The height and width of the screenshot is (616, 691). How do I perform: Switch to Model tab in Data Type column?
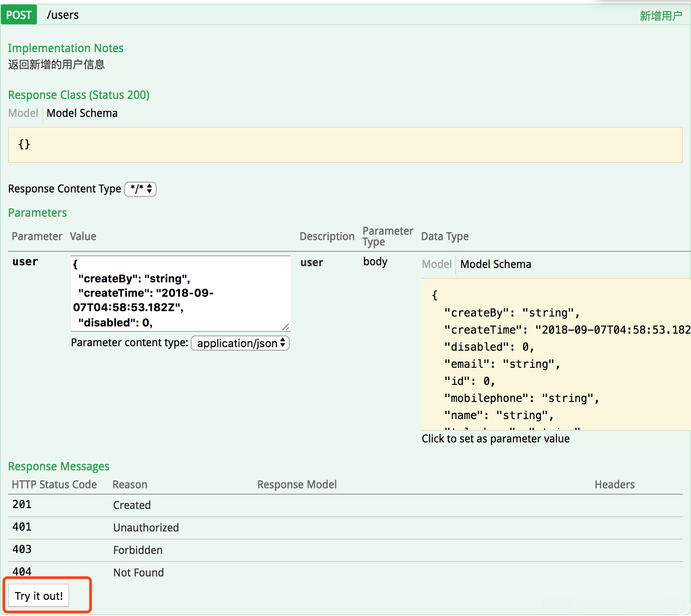436,264
